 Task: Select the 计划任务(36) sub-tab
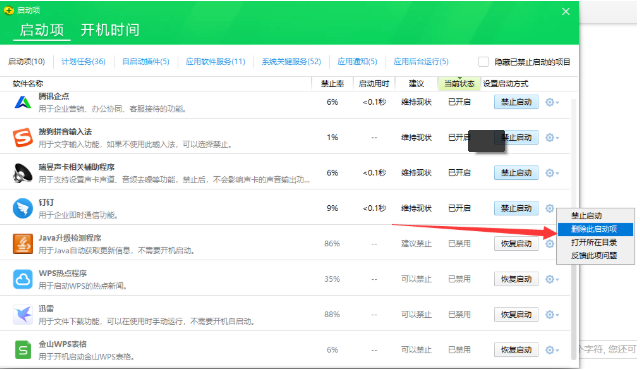coord(83,62)
